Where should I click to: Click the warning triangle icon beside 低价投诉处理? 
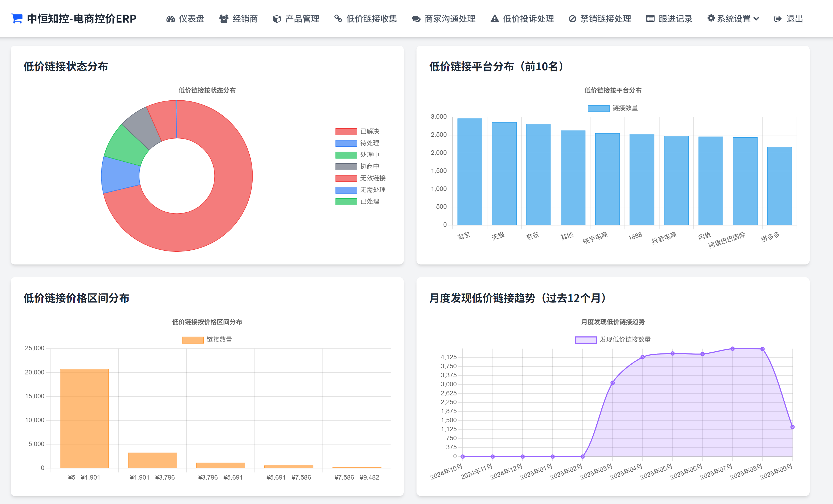tap(494, 19)
